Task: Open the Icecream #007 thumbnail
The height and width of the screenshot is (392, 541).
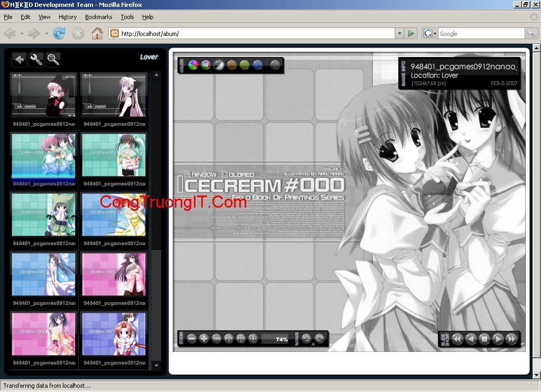Action: (114, 334)
